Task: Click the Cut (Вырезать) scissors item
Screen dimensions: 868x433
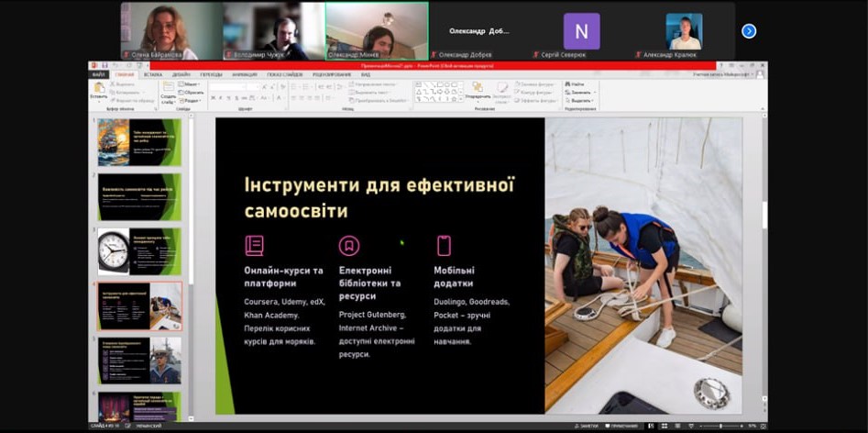Action: 122,84
